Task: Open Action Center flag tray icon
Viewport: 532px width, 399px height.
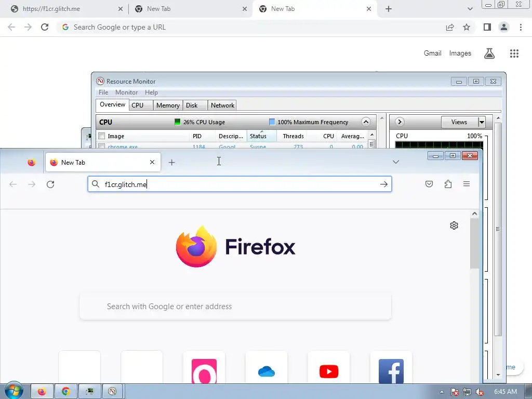Action: (x=454, y=392)
